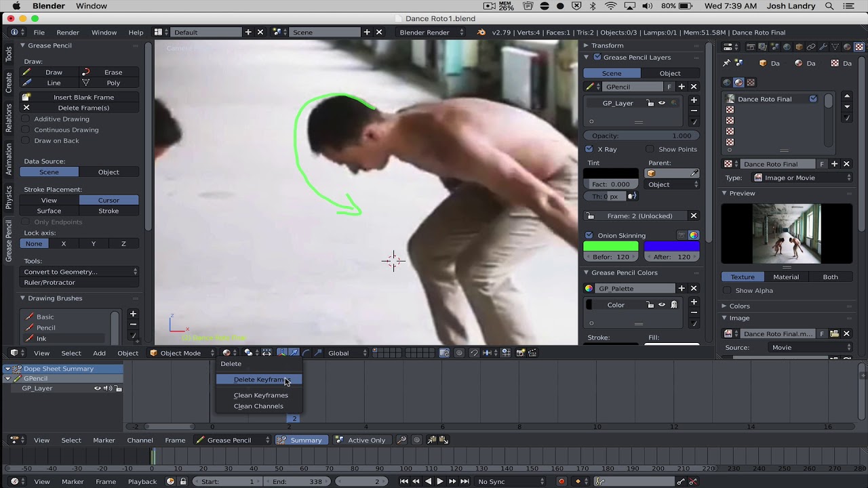Viewport: 868px width, 488px height.
Task: Enable Show Points checkbox
Action: pyautogui.click(x=650, y=149)
